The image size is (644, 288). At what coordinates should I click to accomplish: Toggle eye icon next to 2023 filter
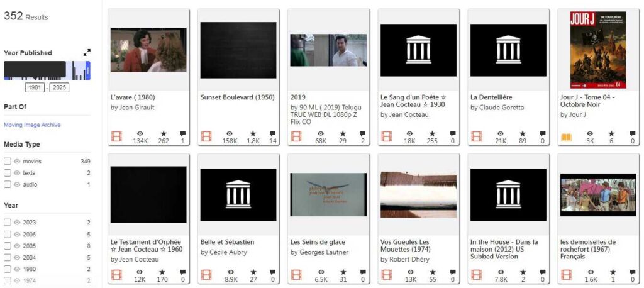click(x=17, y=223)
